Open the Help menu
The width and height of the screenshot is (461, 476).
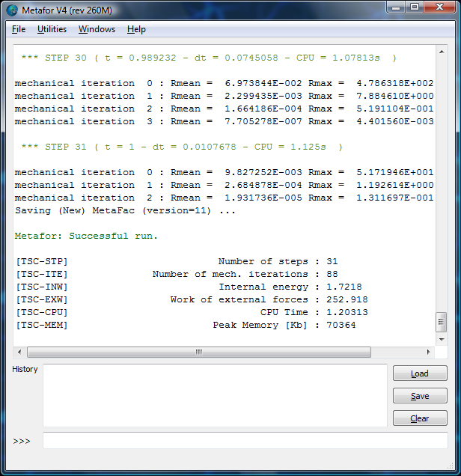[x=136, y=29]
